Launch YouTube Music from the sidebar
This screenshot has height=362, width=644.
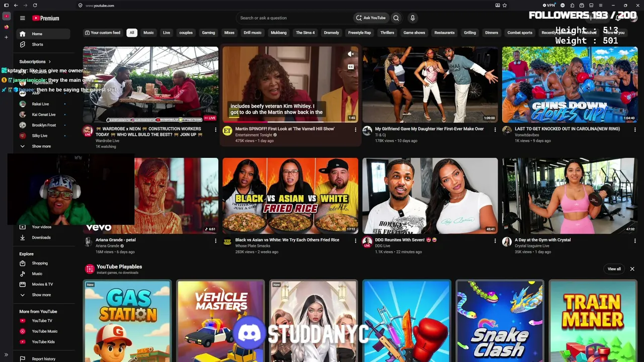pos(44,331)
